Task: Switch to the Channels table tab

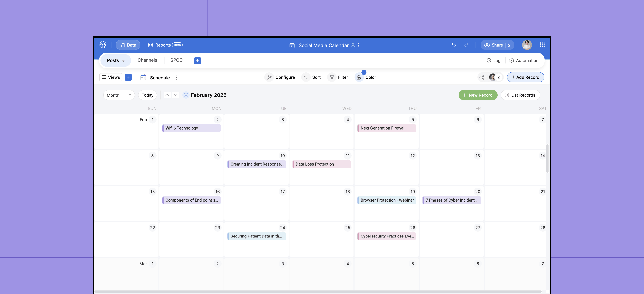Action: [x=147, y=60]
